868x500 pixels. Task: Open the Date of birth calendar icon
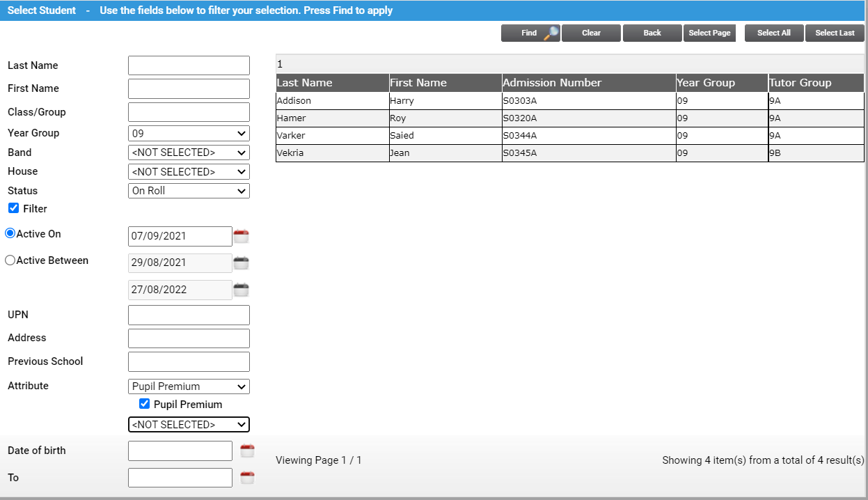pyautogui.click(x=247, y=451)
